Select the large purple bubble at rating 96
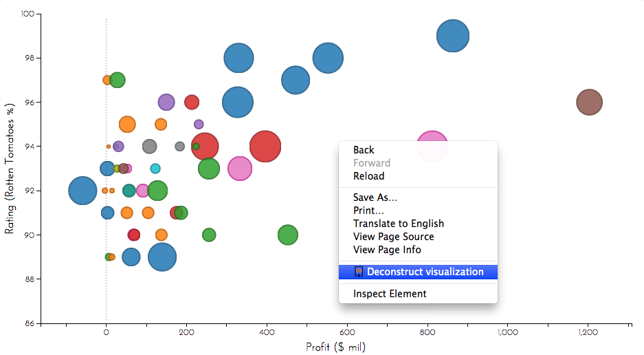 (x=166, y=103)
